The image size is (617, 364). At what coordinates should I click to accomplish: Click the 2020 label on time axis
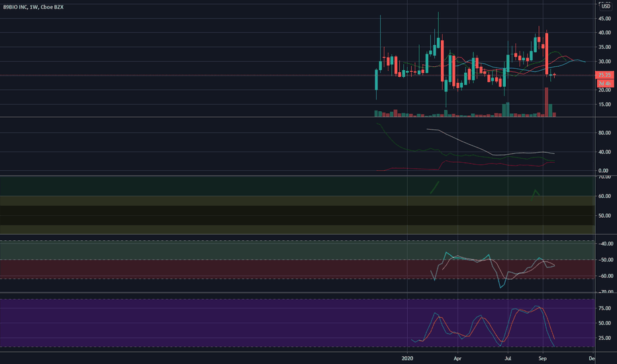407,359
